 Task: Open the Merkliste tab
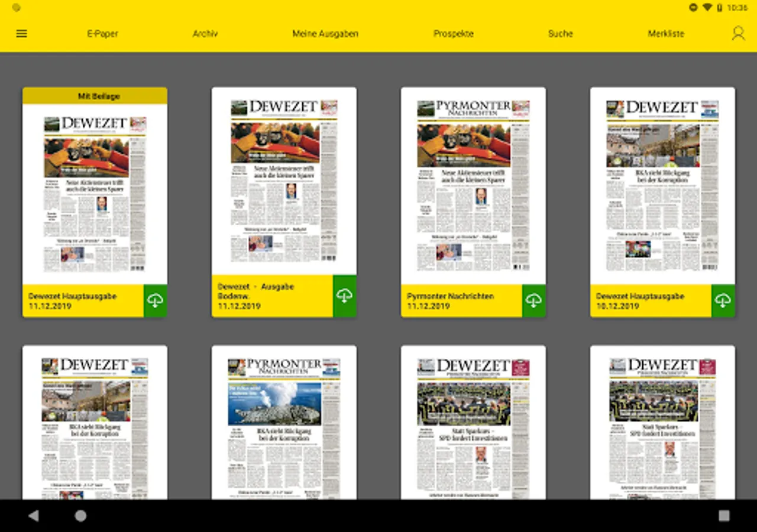point(666,34)
